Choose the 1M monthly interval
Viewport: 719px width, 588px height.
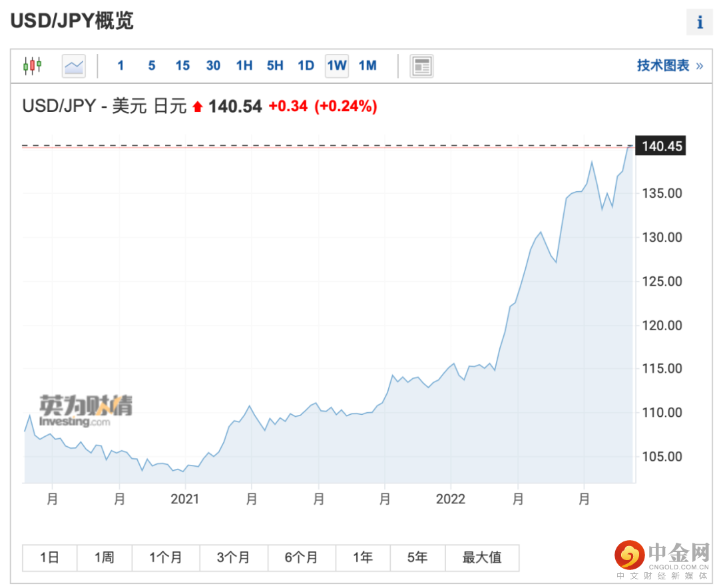click(x=367, y=65)
